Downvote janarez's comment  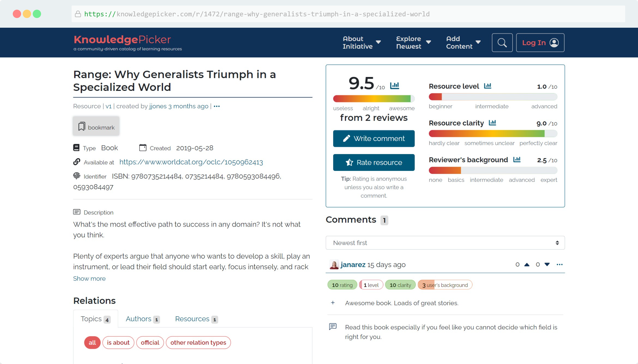click(547, 265)
